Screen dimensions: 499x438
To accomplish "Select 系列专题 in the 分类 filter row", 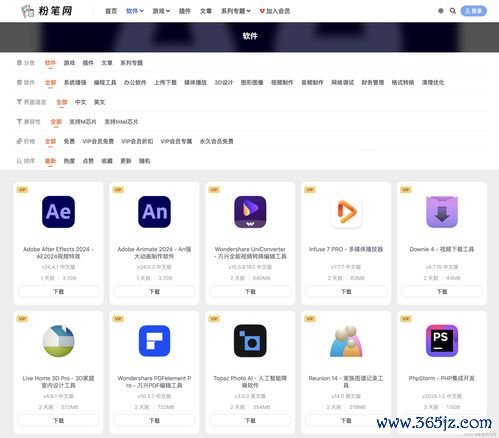I will click(131, 63).
